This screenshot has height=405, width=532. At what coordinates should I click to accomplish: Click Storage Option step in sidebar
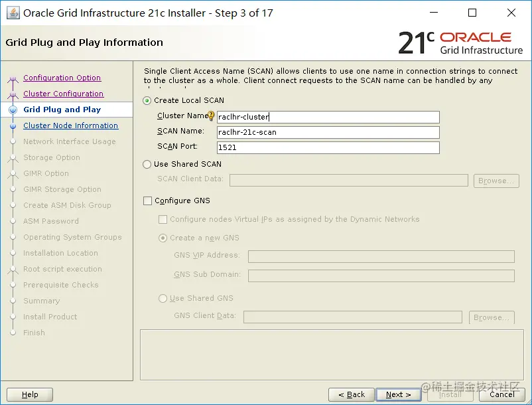click(x=52, y=157)
